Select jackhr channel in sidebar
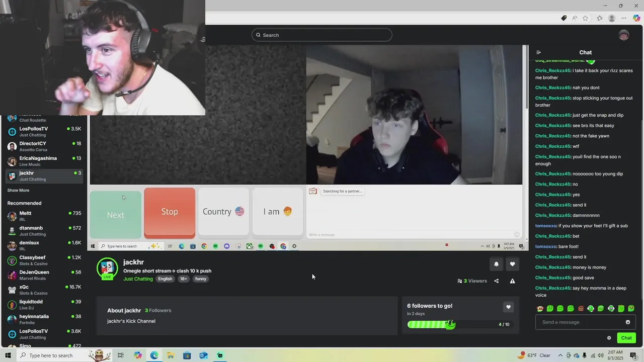The height and width of the screenshot is (362, 644). [x=44, y=176]
